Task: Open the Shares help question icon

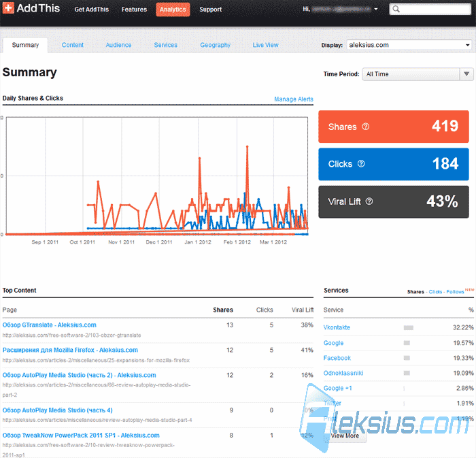Action: (366, 127)
